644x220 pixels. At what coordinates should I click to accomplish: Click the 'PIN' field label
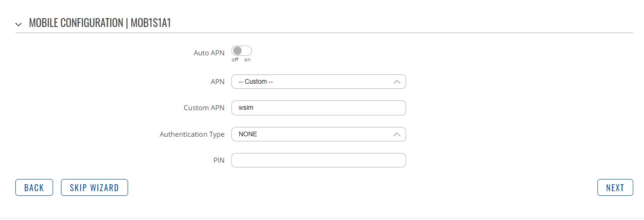point(219,160)
